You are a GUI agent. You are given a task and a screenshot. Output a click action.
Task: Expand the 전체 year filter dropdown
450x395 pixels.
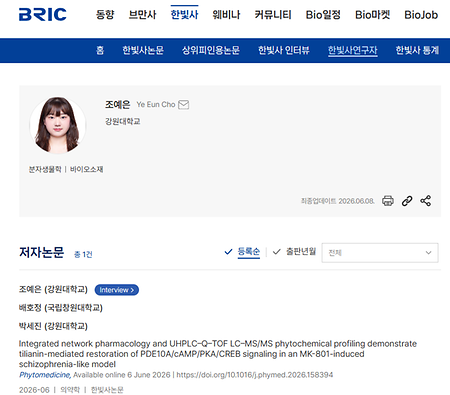(x=380, y=253)
